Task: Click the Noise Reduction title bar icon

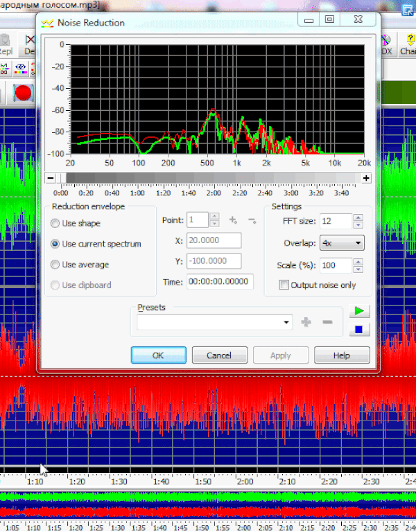Action: click(x=47, y=23)
